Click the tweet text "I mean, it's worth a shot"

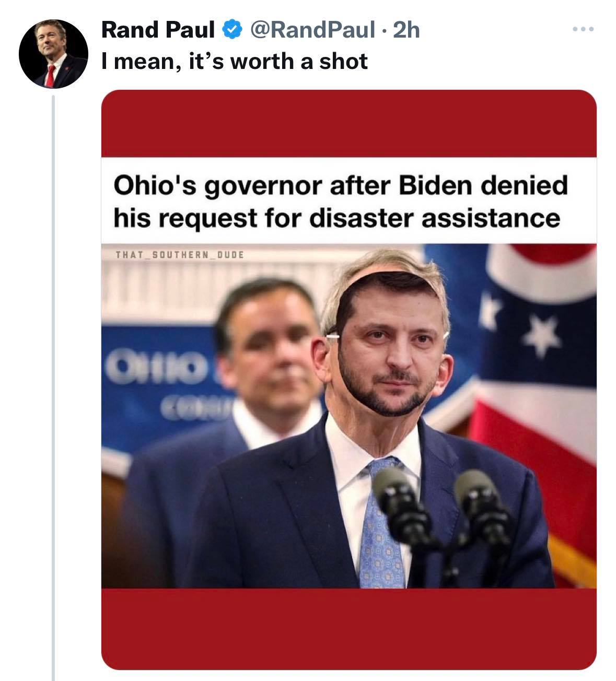point(235,62)
